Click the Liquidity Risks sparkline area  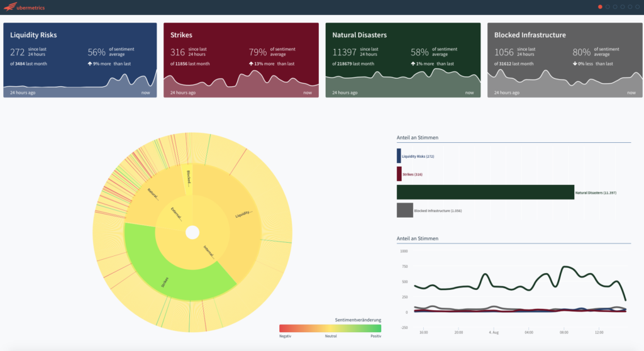pyautogui.click(x=80, y=83)
